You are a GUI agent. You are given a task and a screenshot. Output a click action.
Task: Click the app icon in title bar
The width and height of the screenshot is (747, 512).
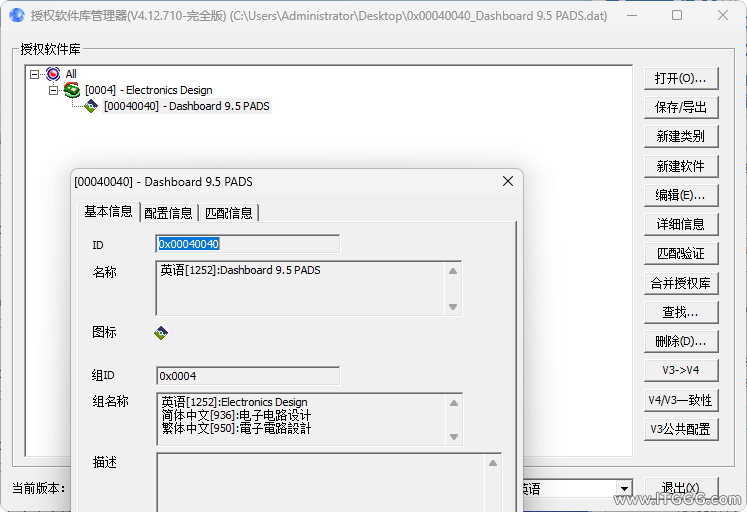[17, 15]
